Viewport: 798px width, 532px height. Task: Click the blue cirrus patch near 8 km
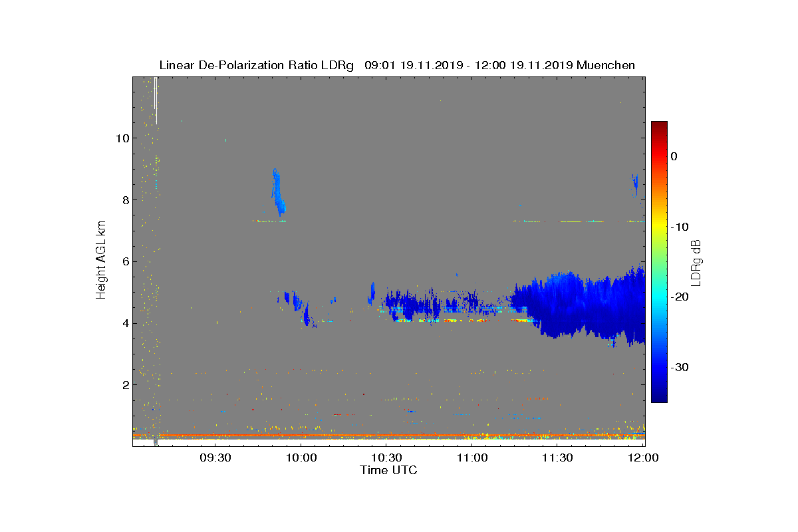click(277, 192)
